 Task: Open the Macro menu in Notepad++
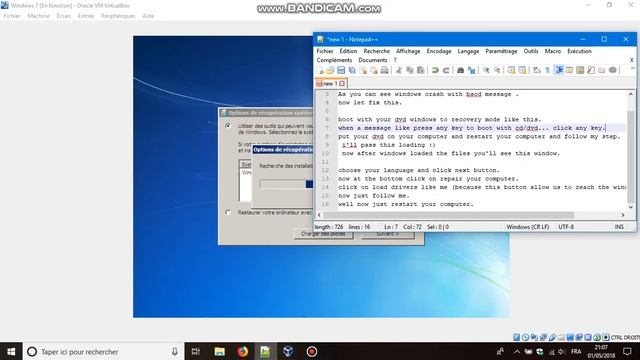pyautogui.click(x=553, y=51)
